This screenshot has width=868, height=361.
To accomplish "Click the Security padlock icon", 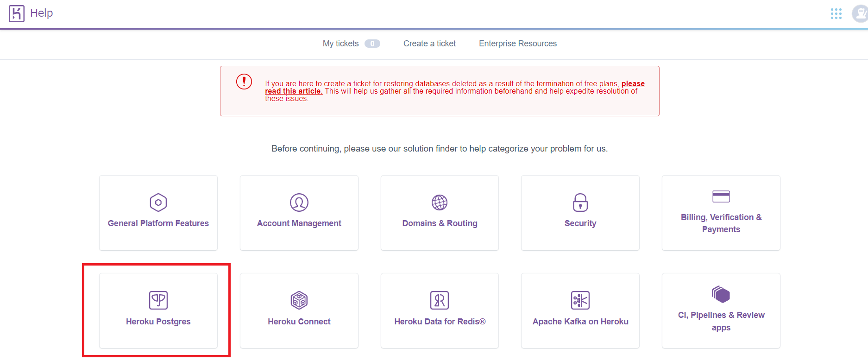I will pyautogui.click(x=580, y=203).
